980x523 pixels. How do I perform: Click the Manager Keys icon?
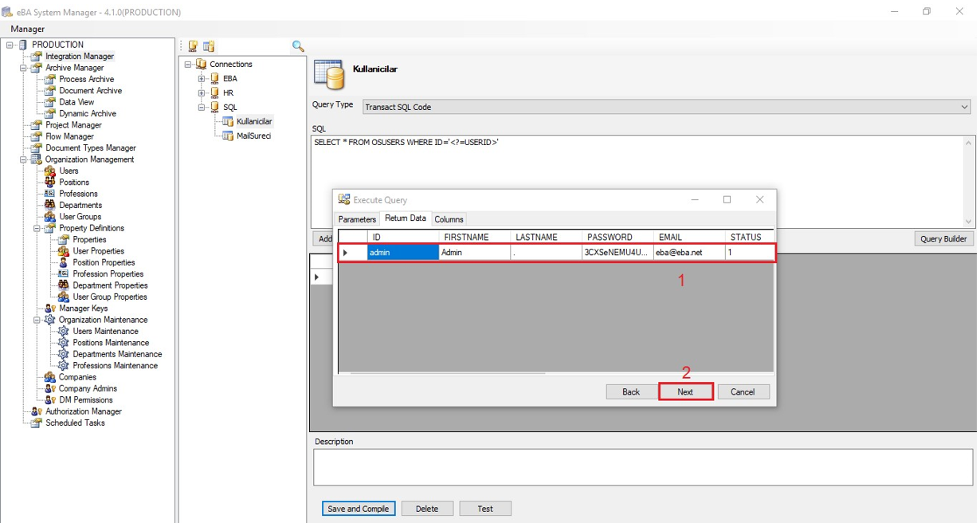click(x=50, y=309)
